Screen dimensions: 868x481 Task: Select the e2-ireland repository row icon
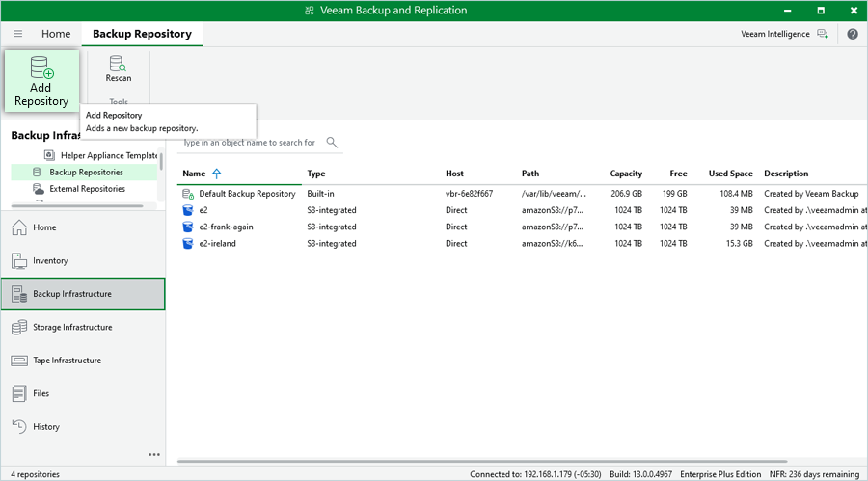[x=188, y=244]
